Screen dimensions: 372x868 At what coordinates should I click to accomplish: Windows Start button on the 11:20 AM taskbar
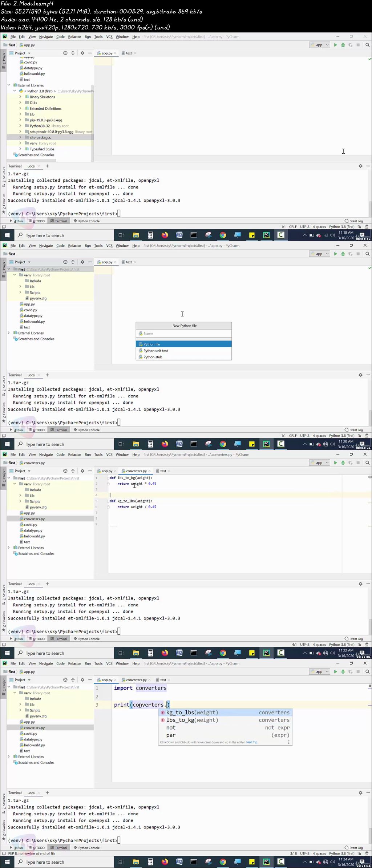click(x=7, y=444)
